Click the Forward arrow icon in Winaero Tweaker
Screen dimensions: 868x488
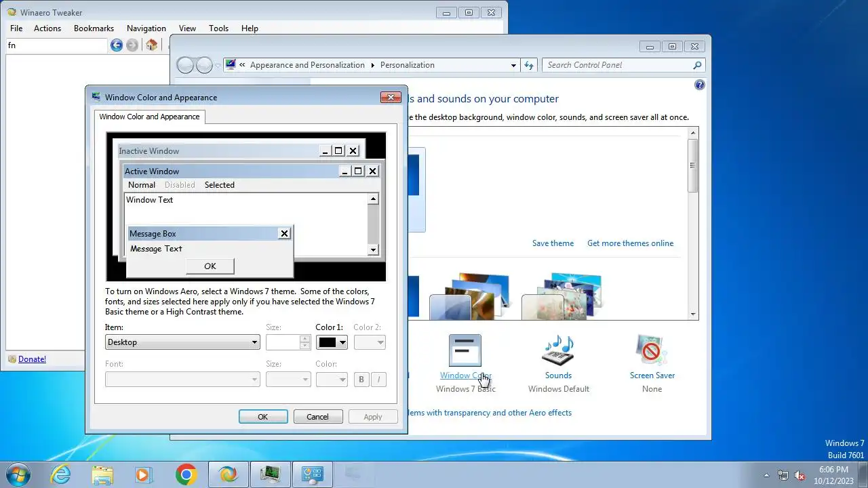(132, 45)
